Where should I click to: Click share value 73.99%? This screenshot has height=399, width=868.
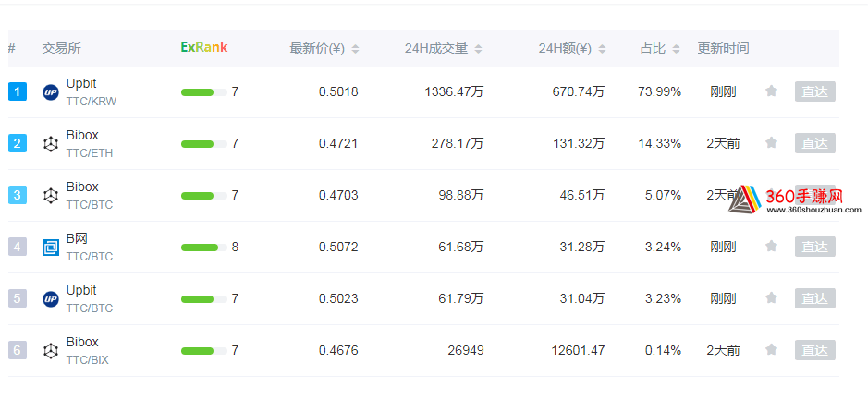click(659, 91)
